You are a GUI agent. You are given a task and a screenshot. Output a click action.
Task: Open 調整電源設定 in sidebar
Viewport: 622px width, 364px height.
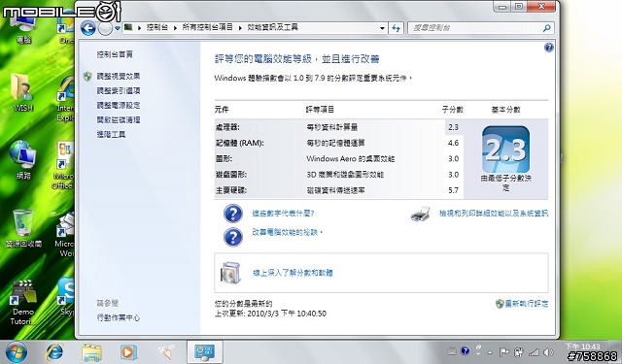pyautogui.click(x=119, y=106)
